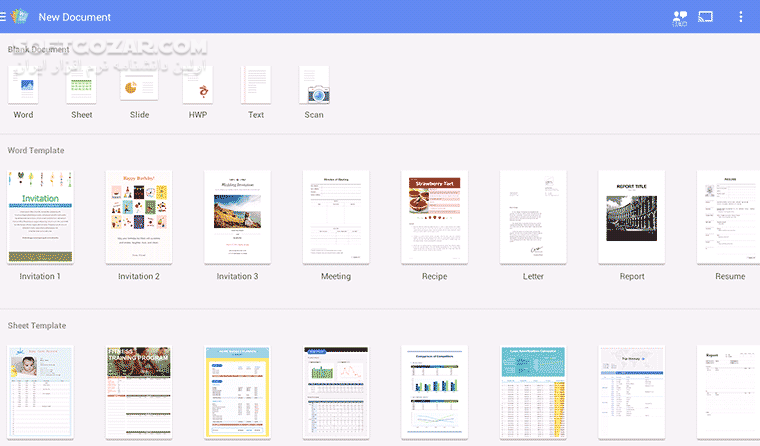Screen dimensions: 760x446
Task: Click the Slide label under Blank Document
Action: 140,115
